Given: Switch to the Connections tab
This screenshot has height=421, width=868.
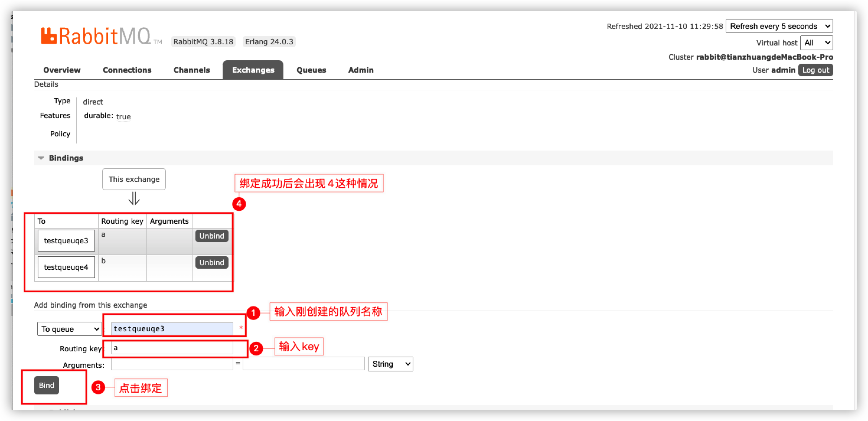Looking at the screenshot, I should click(127, 70).
